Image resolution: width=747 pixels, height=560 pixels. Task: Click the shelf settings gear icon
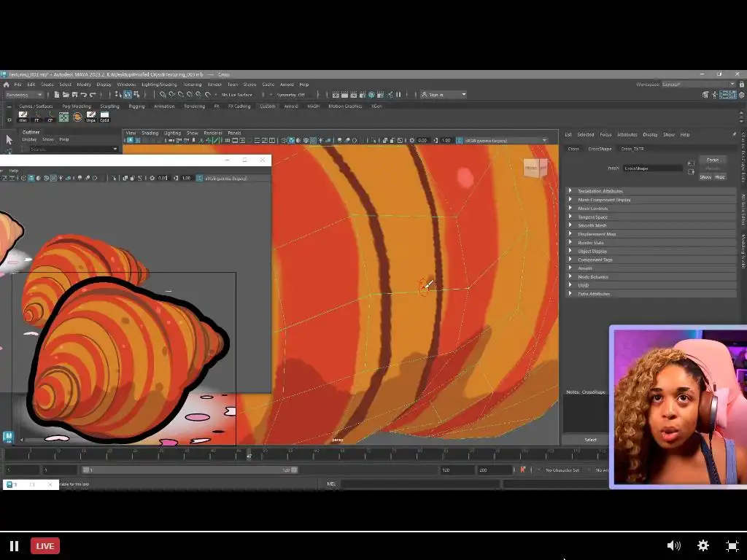(9, 120)
